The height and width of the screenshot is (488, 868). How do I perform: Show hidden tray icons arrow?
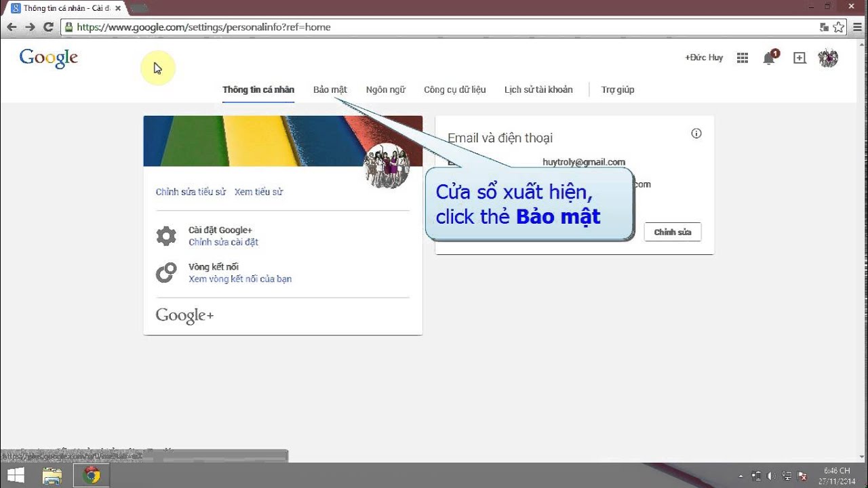(x=741, y=476)
